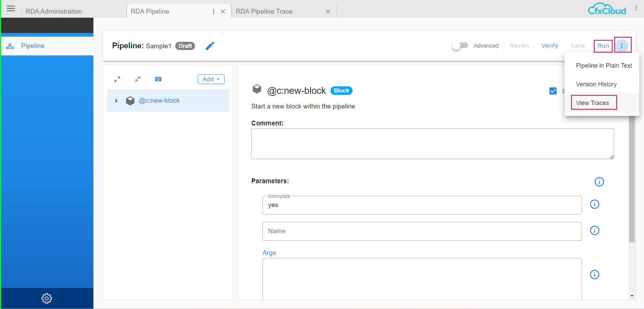Open the settings gear in sidebar
This screenshot has width=644, height=309.
click(x=47, y=298)
